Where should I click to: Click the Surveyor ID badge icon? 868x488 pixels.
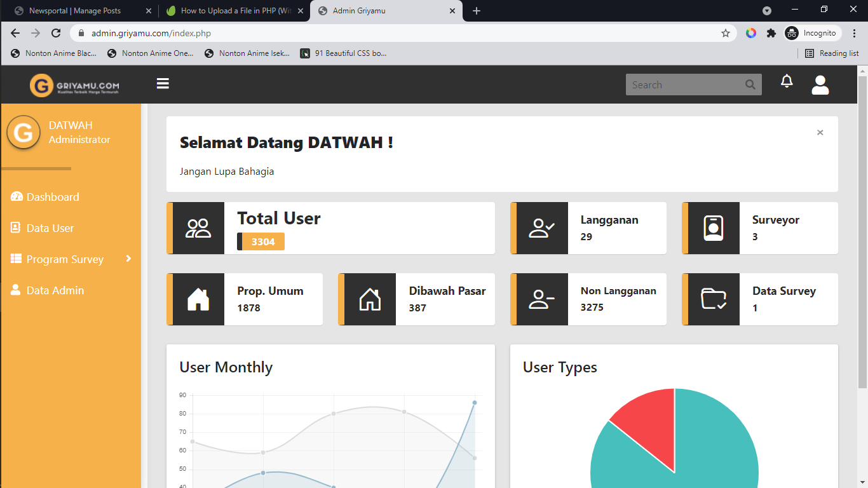[x=714, y=228]
